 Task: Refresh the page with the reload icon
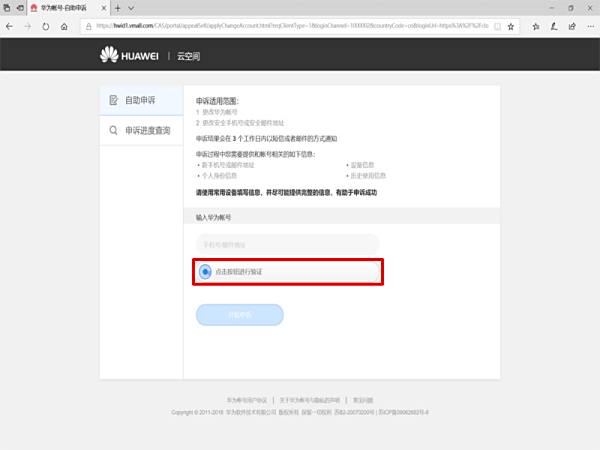(x=46, y=26)
